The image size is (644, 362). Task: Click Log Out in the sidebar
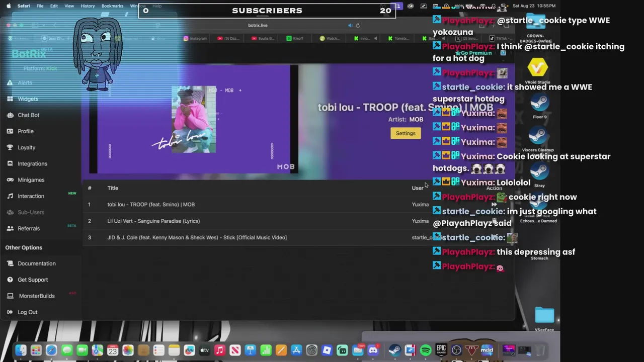[x=28, y=312]
